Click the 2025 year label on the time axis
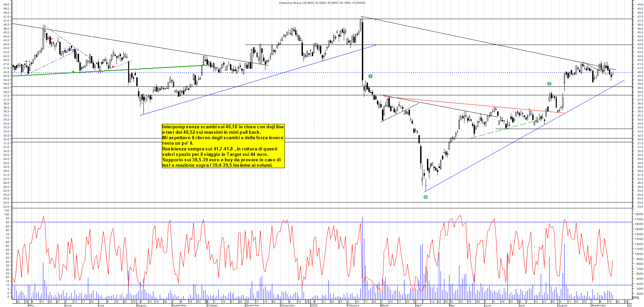 click(x=314, y=305)
